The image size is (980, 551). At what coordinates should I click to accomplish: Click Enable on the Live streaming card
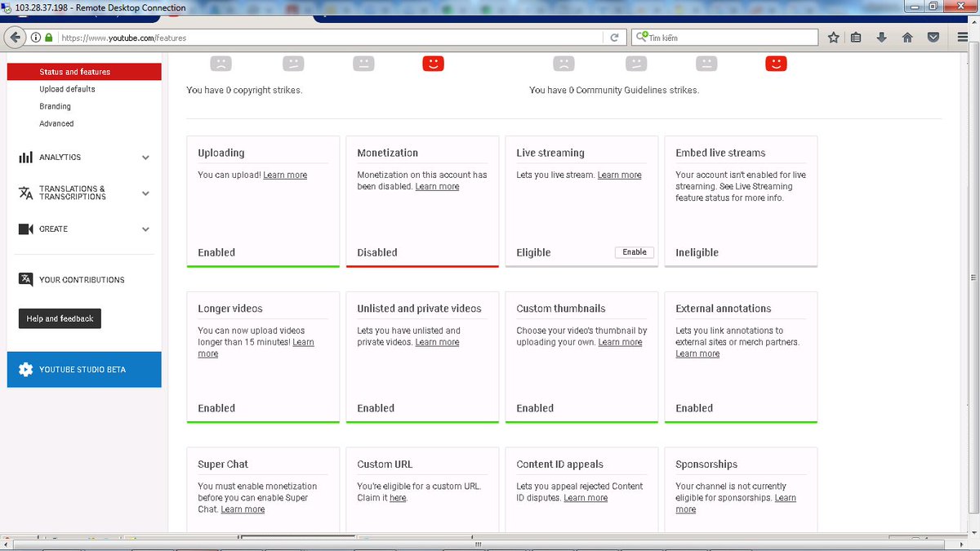635,252
